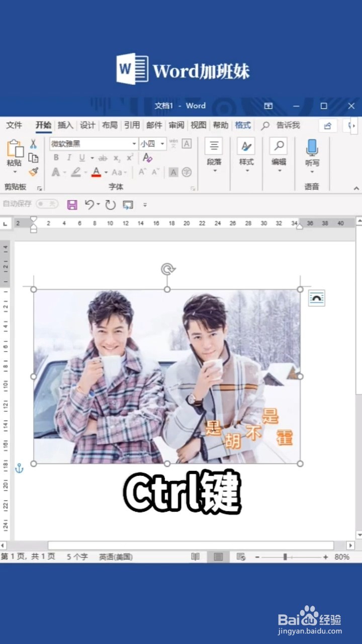Toggle strikethrough formatting
This screenshot has height=644, width=362.
click(x=103, y=158)
